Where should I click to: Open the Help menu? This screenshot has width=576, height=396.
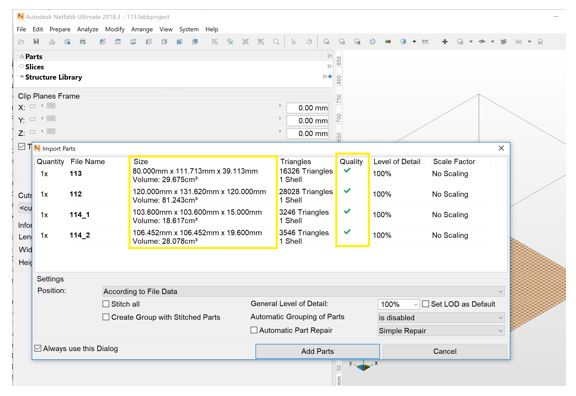(x=212, y=29)
